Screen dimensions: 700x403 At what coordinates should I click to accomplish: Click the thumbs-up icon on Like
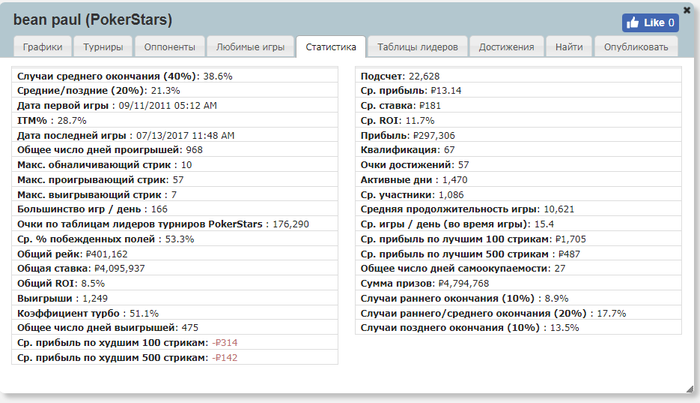[632, 23]
